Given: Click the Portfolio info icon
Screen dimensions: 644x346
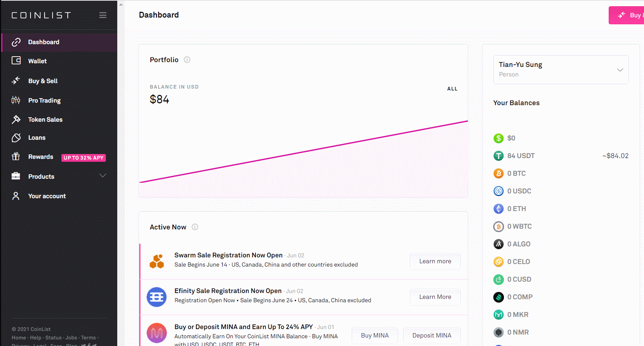Looking at the screenshot, I should point(187,60).
